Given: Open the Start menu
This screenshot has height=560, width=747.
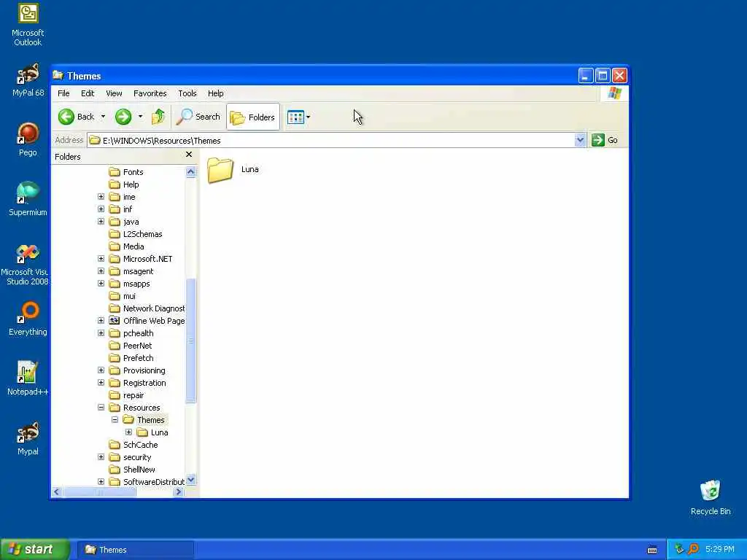Looking at the screenshot, I should (35, 550).
